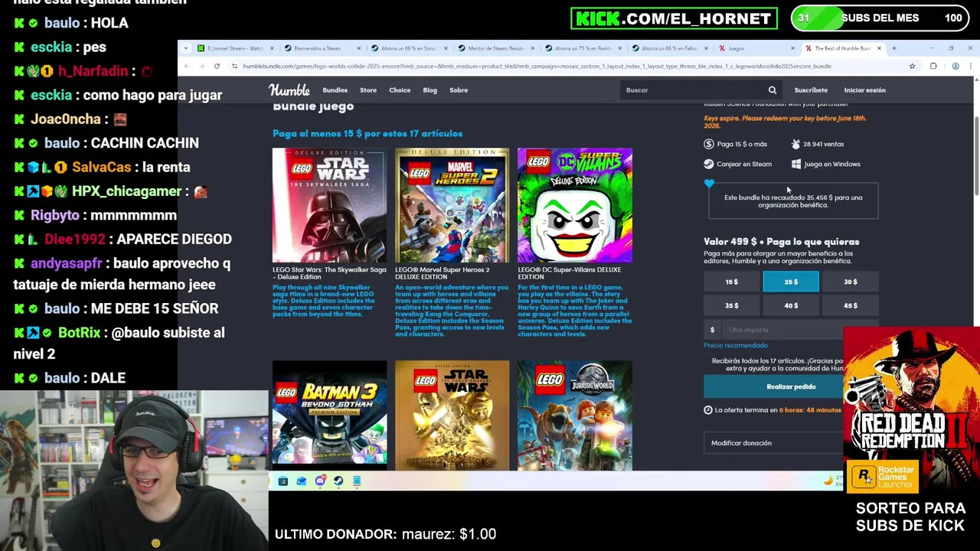Image resolution: width=980 pixels, height=551 pixels.
Task: Select the 25 $ payment amount
Action: tap(791, 282)
